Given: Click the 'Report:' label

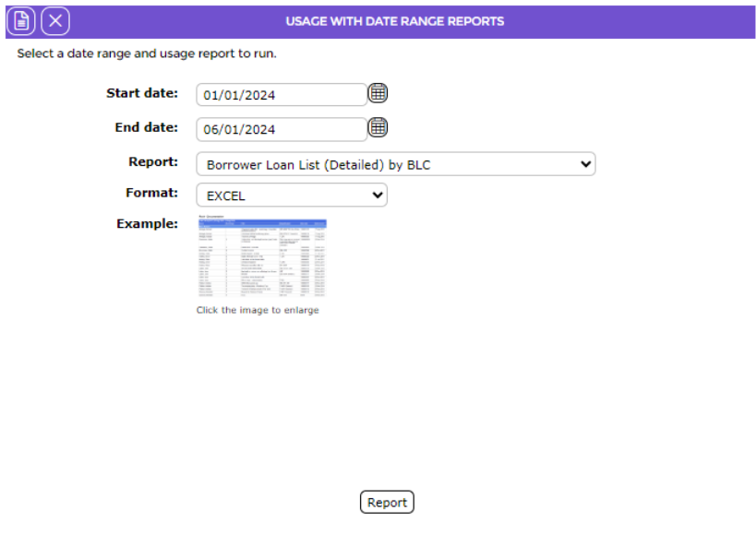Looking at the screenshot, I should click(153, 161).
